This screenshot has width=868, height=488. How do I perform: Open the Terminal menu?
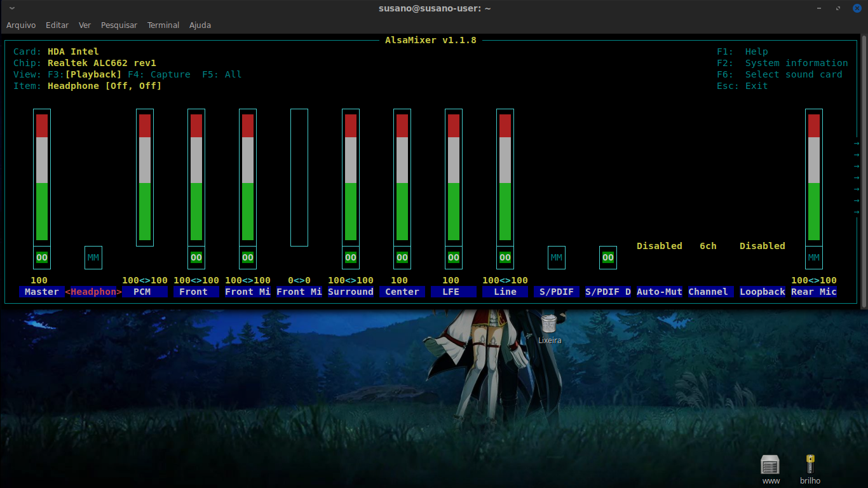click(x=163, y=25)
